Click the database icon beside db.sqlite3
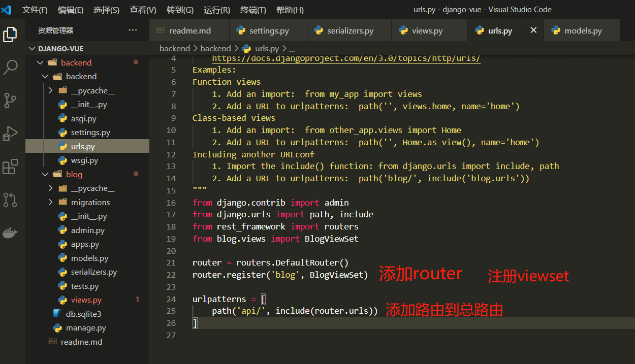The height and width of the screenshot is (364, 635). click(57, 314)
